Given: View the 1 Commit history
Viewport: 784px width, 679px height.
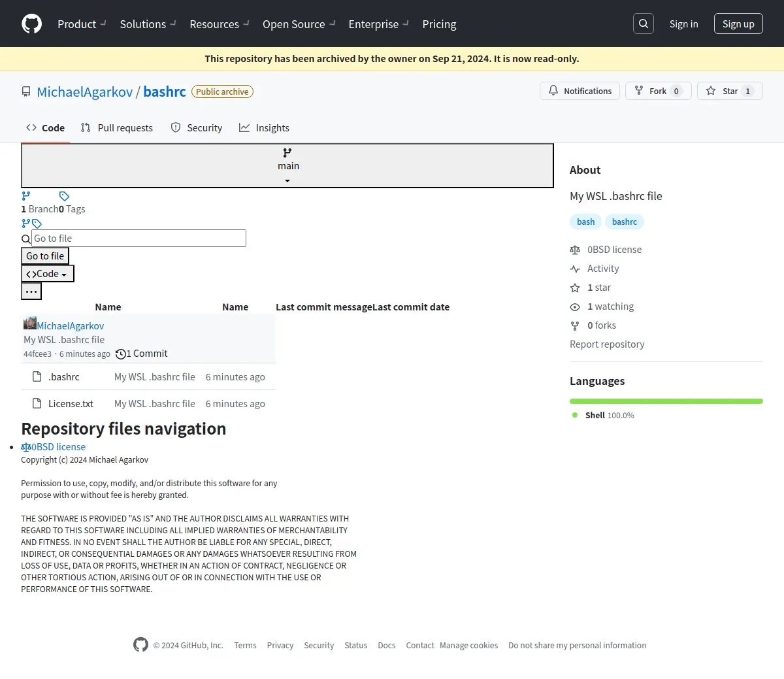Looking at the screenshot, I should [x=142, y=354].
